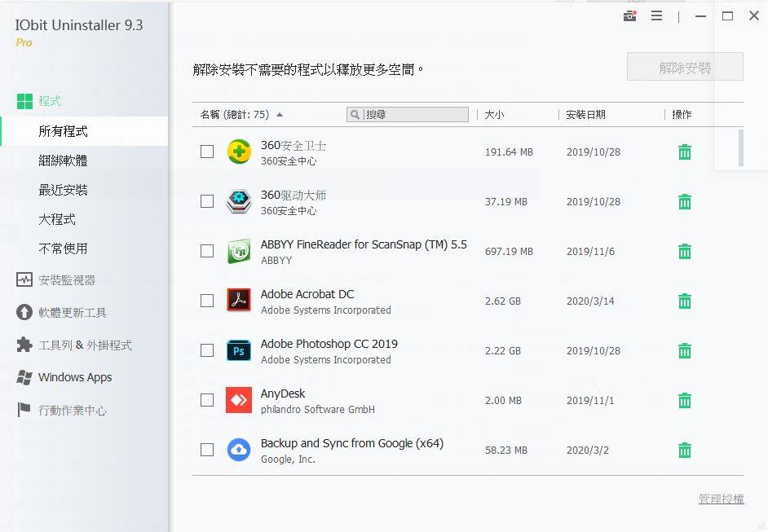The width and height of the screenshot is (768, 532).
Task: Click the 軟體更新工具 up-arrow icon
Action: (x=24, y=312)
